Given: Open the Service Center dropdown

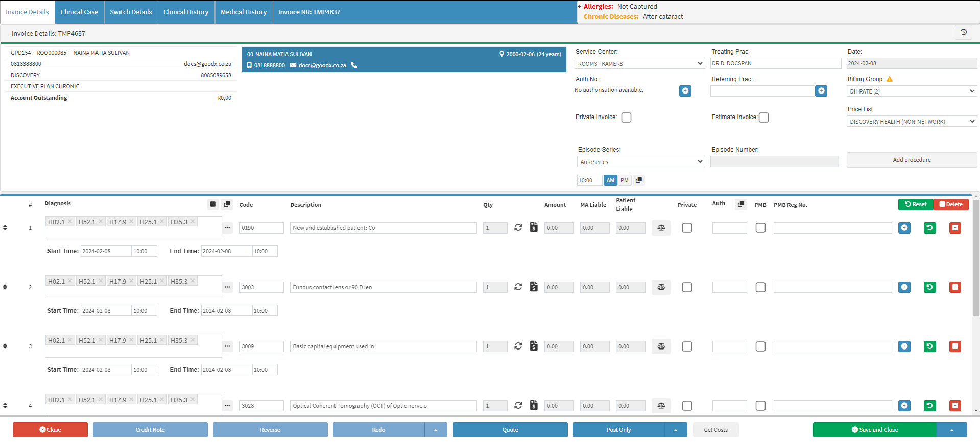Looking at the screenshot, I should [640, 64].
